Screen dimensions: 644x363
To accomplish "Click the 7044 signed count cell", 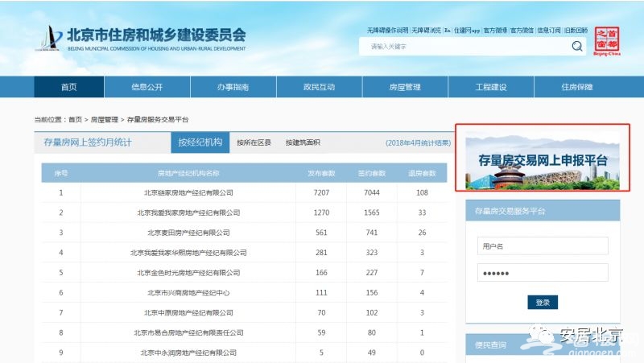I will pos(372,192).
